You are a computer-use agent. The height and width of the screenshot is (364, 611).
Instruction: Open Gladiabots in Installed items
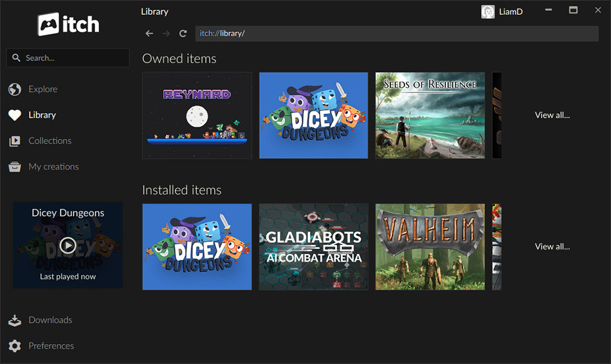tap(314, 247)
